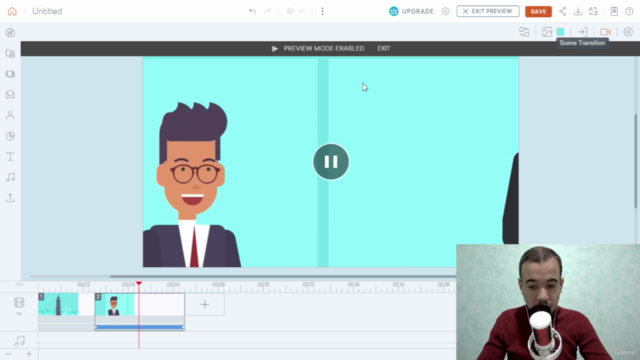The image size is (640, 360).
Task: Open the swap layout icon above canvas
Action: [x=524, y=32]
